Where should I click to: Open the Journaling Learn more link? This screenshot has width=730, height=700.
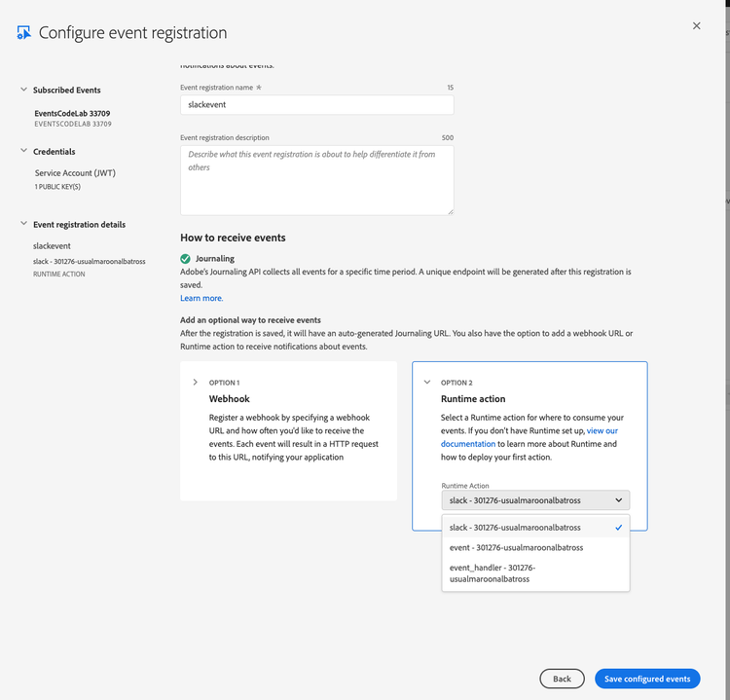201,298
